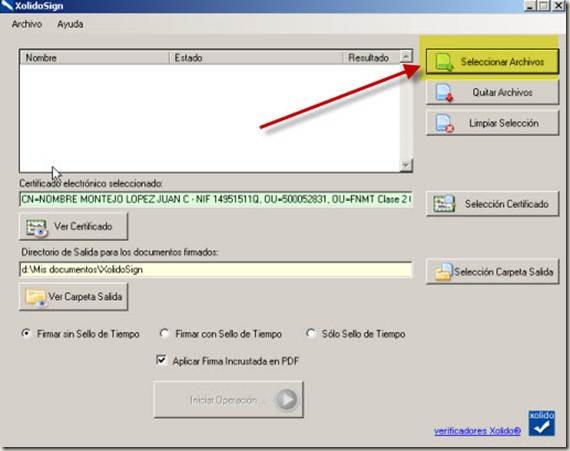The width and height of the screenshot is (570, 451).
Task: Open the Selección Certificado dialog
Action: (x=492, y=204)
